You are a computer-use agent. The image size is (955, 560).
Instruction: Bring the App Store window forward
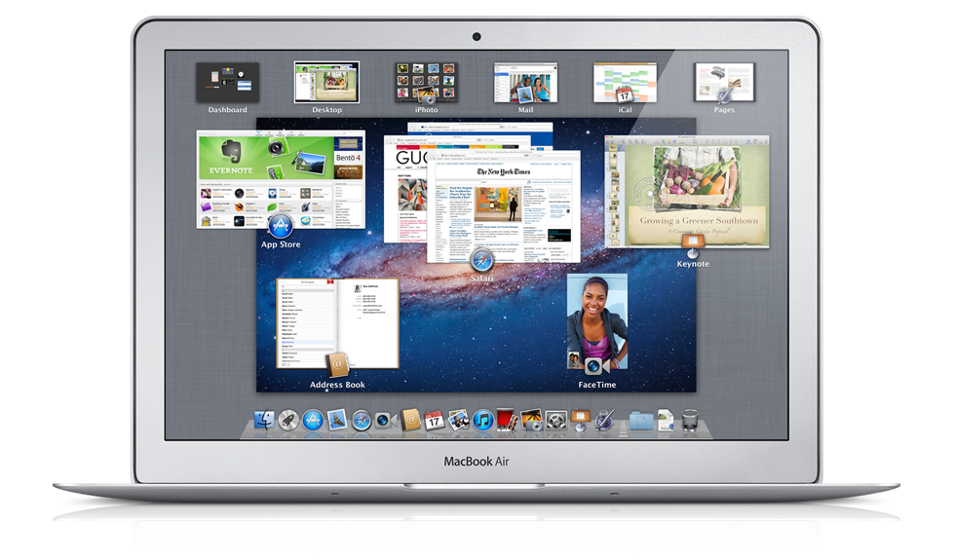point(281,179)
